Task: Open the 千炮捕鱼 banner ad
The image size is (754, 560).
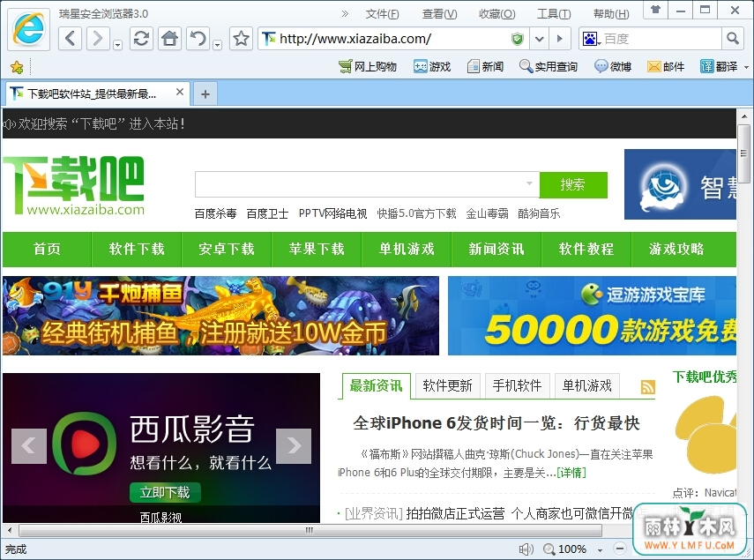Action: point(220,316)
